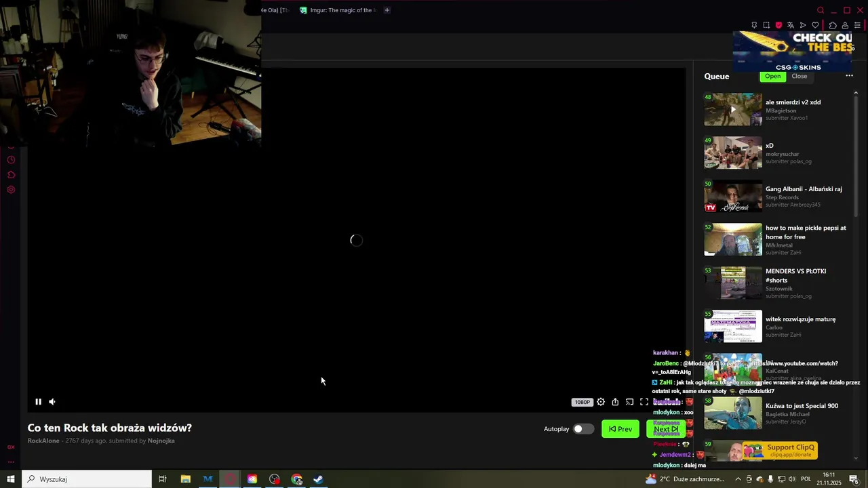Open the Windows notification center icon

coord(854,479)
